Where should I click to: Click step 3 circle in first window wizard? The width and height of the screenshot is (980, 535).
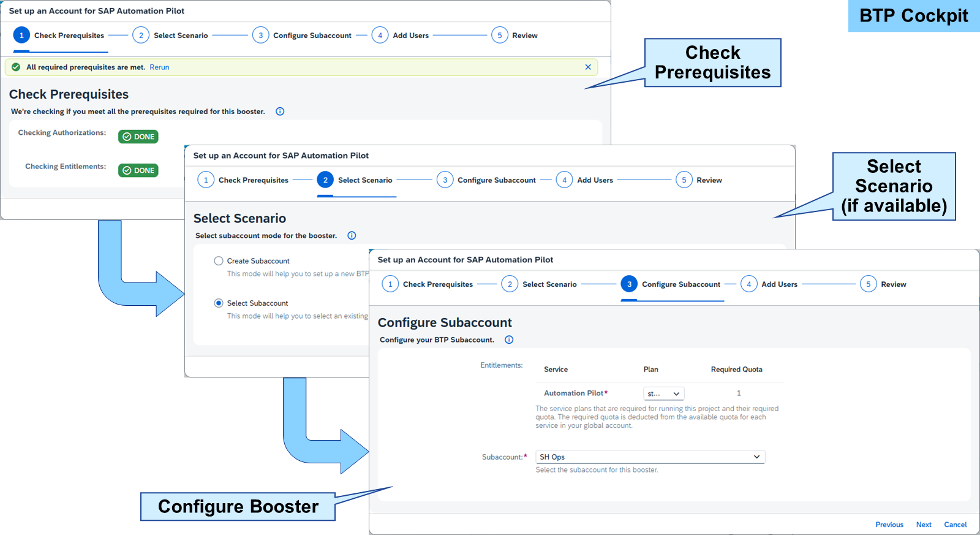click(260, 36)
